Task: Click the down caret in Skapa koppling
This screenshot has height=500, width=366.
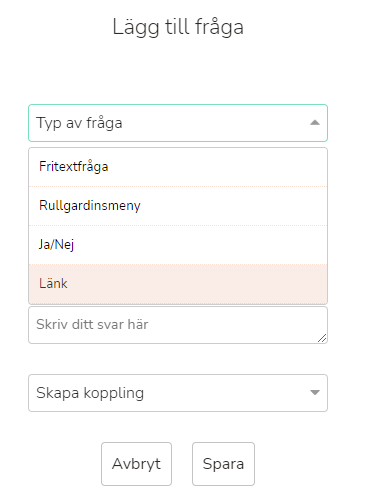Action: 315,392
